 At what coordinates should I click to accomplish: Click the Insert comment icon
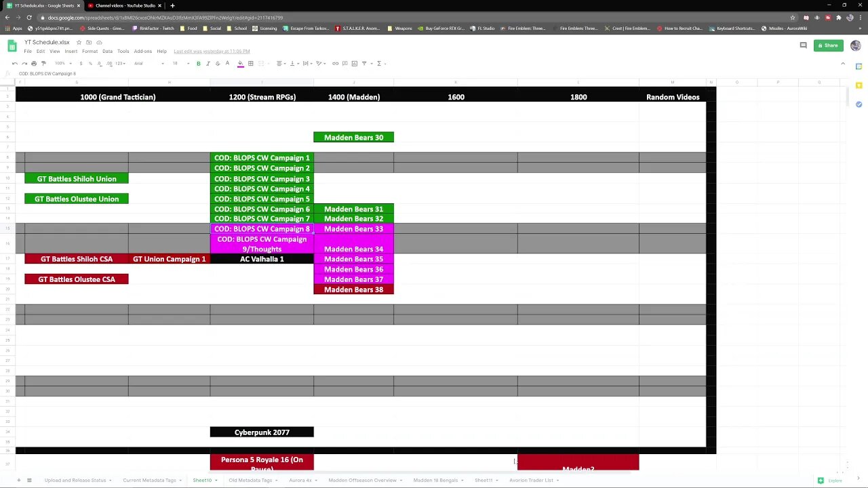(x=344, y=64)
